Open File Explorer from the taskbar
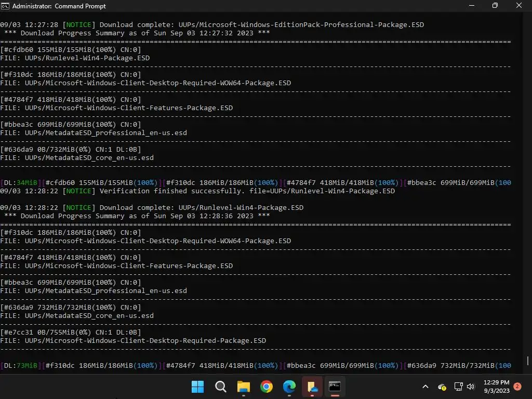This screenshot has width=532, height=399. click(x=244, y=387)
